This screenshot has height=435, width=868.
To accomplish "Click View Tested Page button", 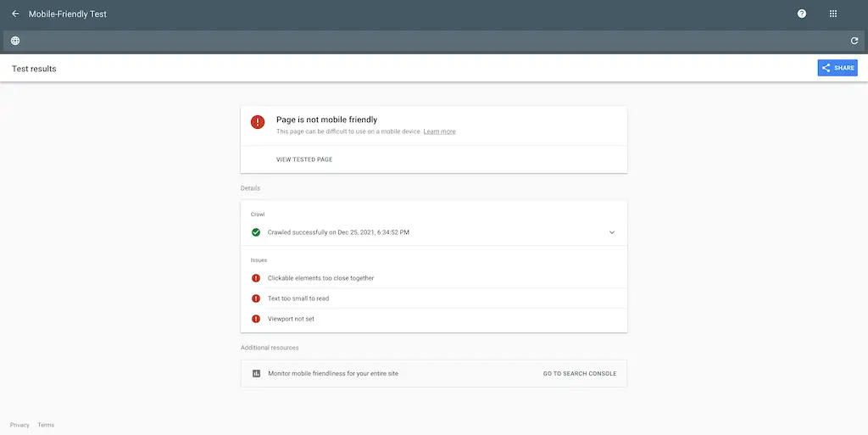I will pyautogui.click(x=304, y=159).
